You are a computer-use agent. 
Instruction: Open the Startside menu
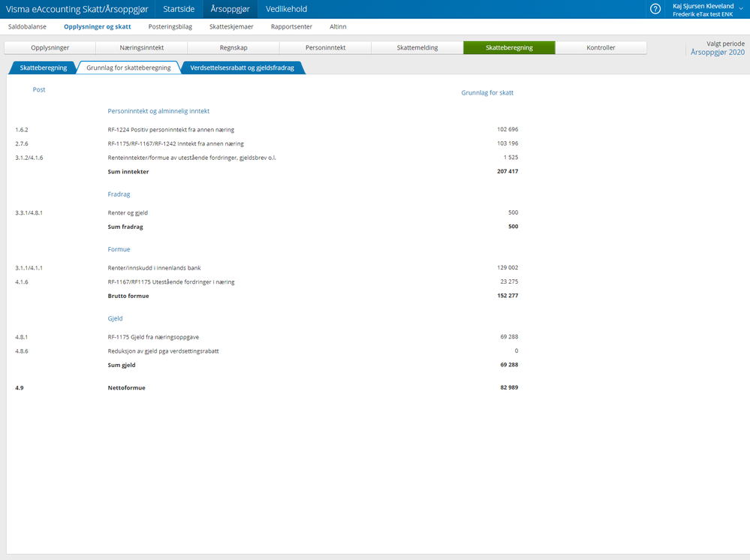pyautogui.click(x=179, y=9)
